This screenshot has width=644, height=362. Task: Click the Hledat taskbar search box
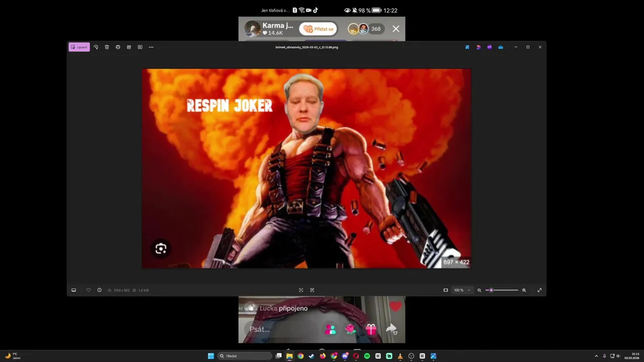click(x=245, y=356)
